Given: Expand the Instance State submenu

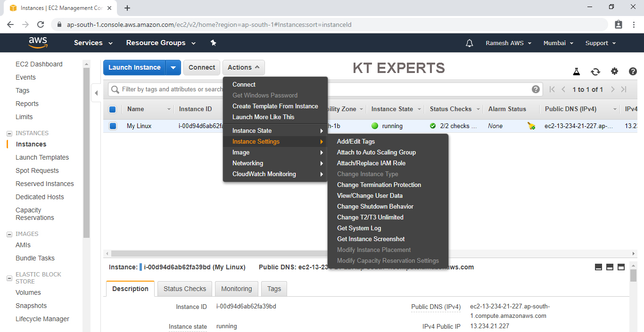Looking at the screenshot, I should click(x=275, y=131).
